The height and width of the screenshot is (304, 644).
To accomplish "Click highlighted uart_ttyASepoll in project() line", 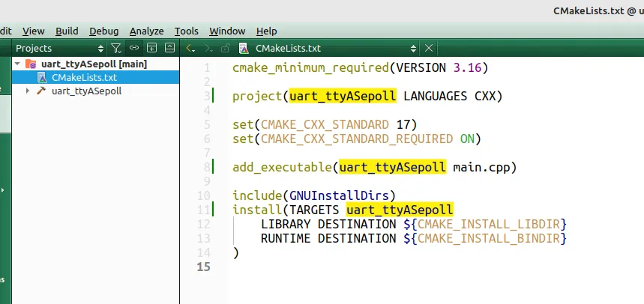I will click(343, 96).
